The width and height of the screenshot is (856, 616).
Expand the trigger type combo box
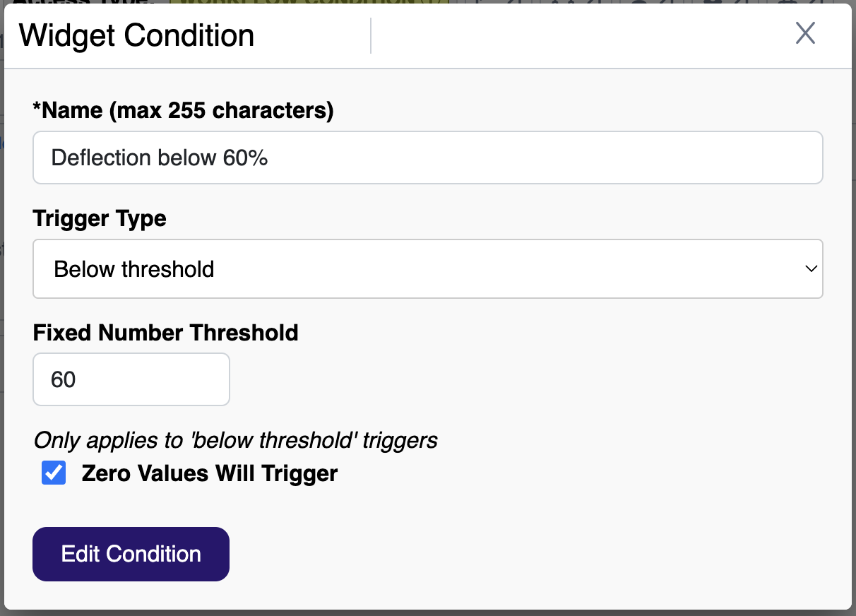point(427,269)
